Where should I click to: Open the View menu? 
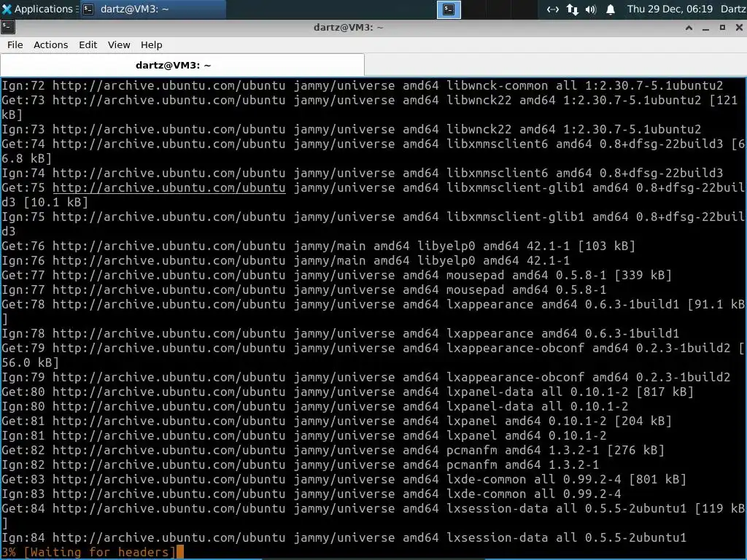point(119,44)
